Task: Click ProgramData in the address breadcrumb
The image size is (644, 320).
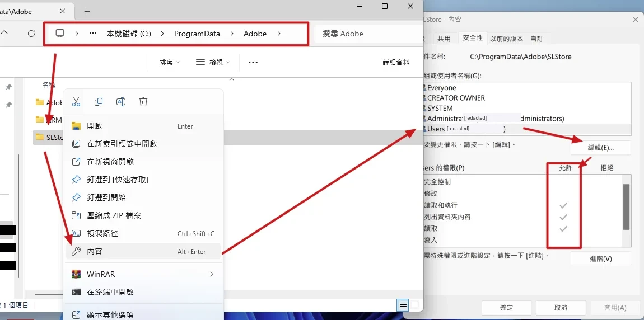Action: click(197, 34)
